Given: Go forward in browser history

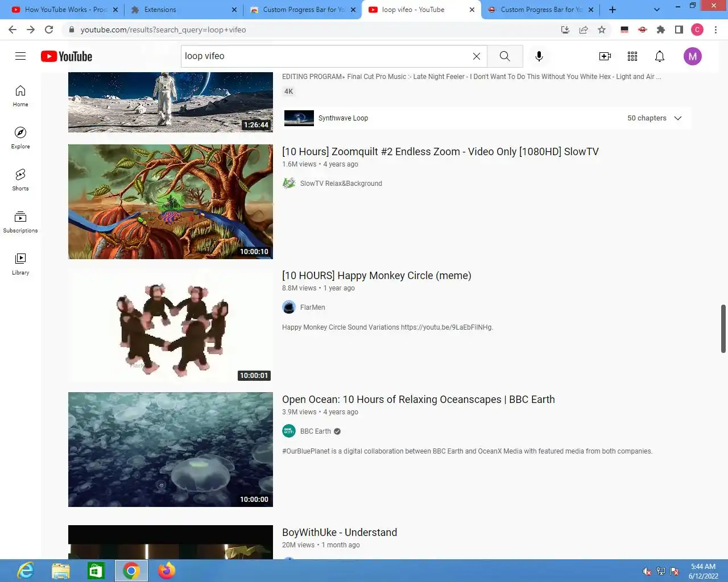Looking at the screenshot, I should pyautogui.click(x=31, y=30).
